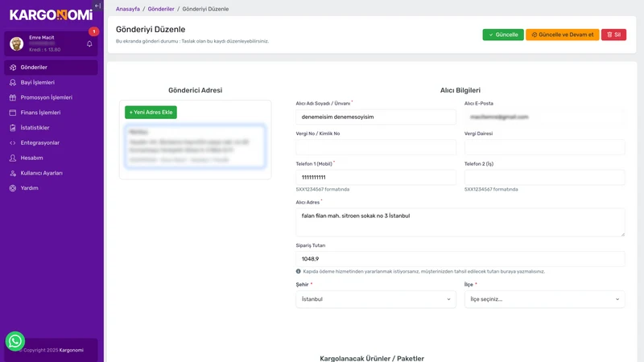
Task: Go to Anasayfa breadcrumb link
Action: 128,9
